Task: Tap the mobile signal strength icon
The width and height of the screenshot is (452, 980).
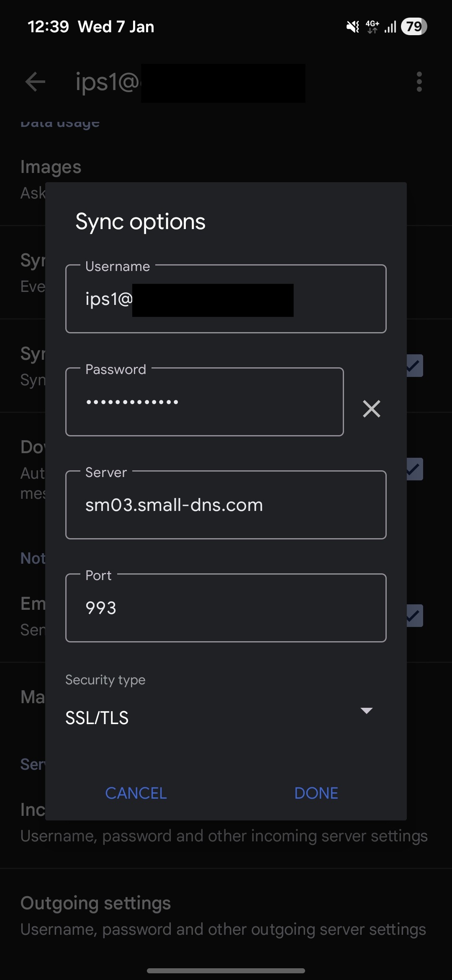Action: click(390, 27)
